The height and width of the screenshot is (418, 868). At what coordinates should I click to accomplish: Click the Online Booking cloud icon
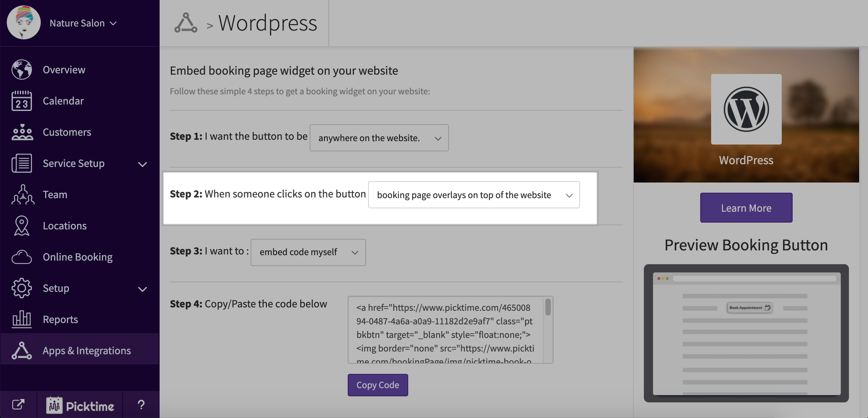[22, 257]
